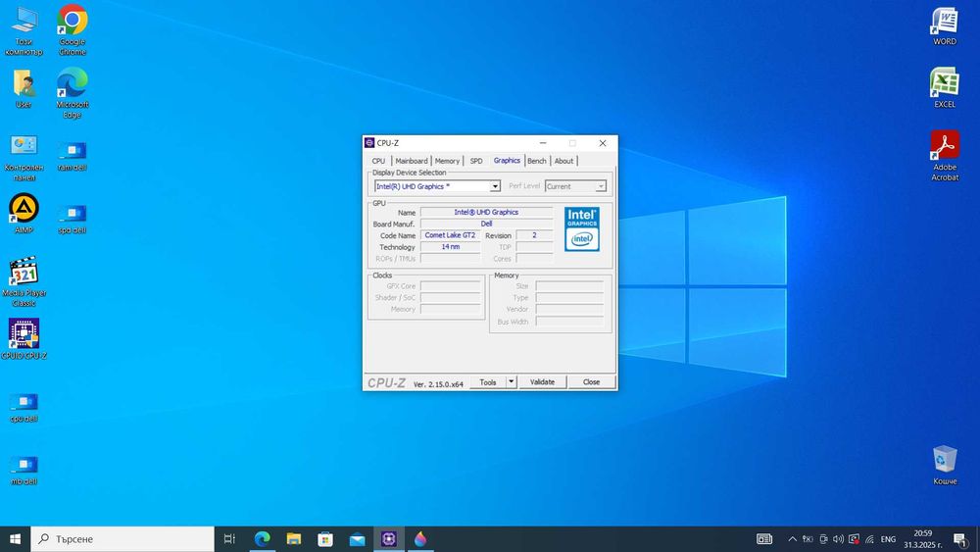Click the GPU Name field Intel UHD Graphics
The height and width of the screenshot is (552, 980).
pos(486,213)
